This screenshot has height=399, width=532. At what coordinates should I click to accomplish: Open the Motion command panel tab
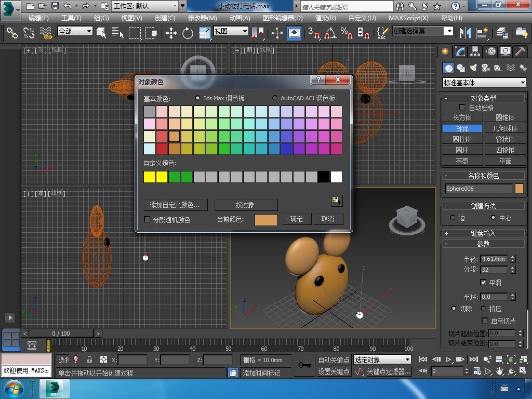click(490, 51)
